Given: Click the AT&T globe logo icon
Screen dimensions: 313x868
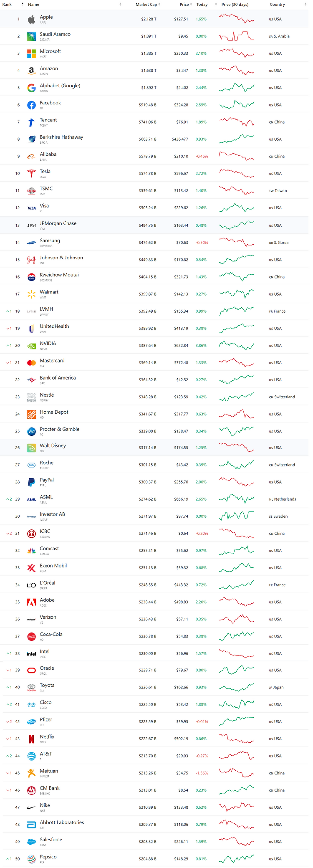Looking at the screenshot, I should click(31, 756).
